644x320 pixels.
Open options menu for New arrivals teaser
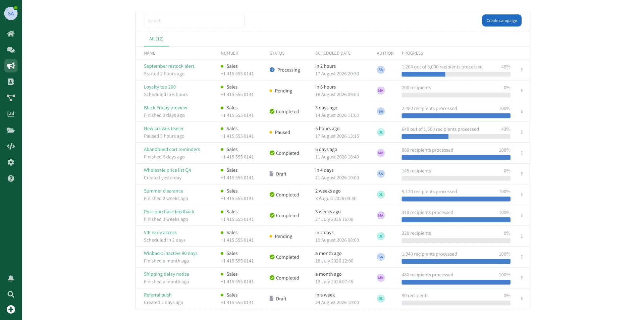pyautogui.click(x=522, y=132)
